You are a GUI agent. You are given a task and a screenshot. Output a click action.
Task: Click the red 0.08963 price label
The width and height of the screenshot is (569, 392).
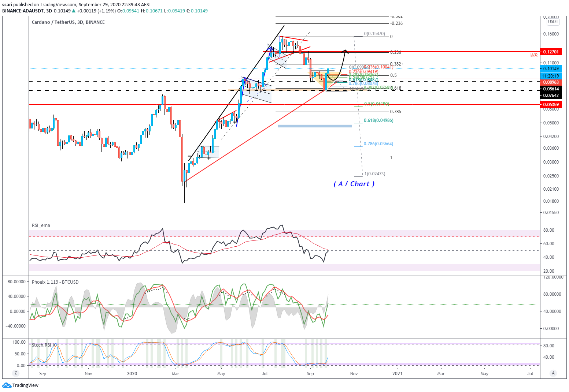point(551,82)
